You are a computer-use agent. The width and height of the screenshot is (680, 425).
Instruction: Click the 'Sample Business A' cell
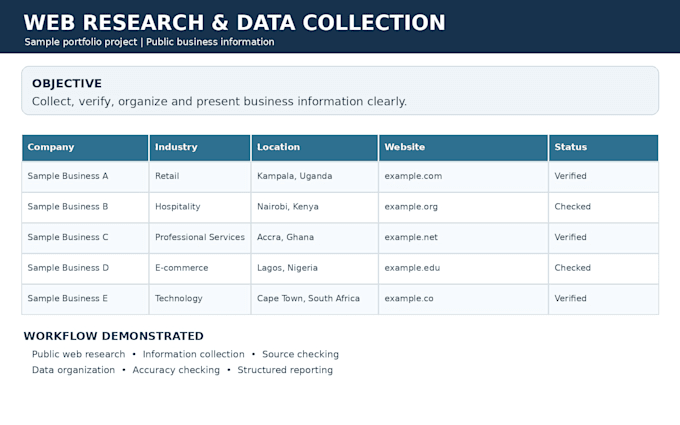pos(85,177)
